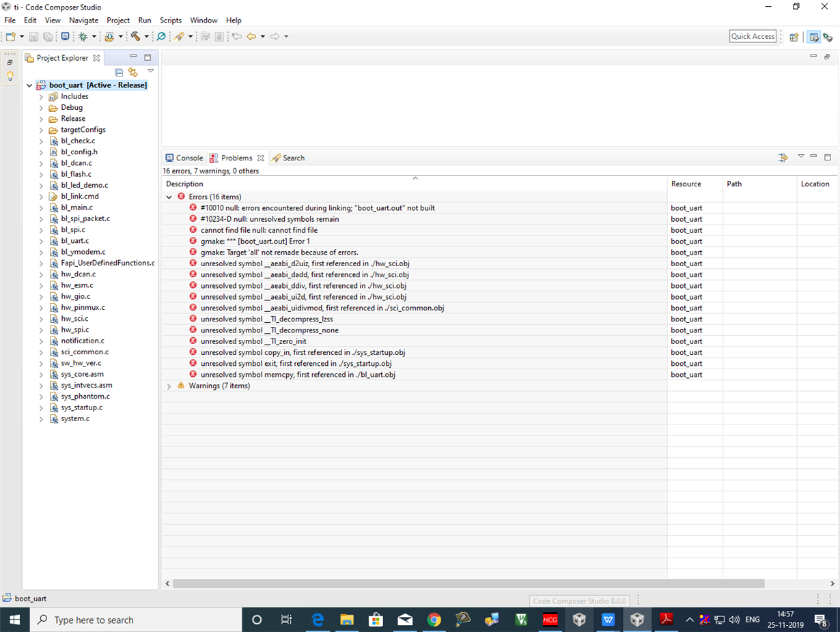Open Build hammer dropdown arrow

pos(146,37)
